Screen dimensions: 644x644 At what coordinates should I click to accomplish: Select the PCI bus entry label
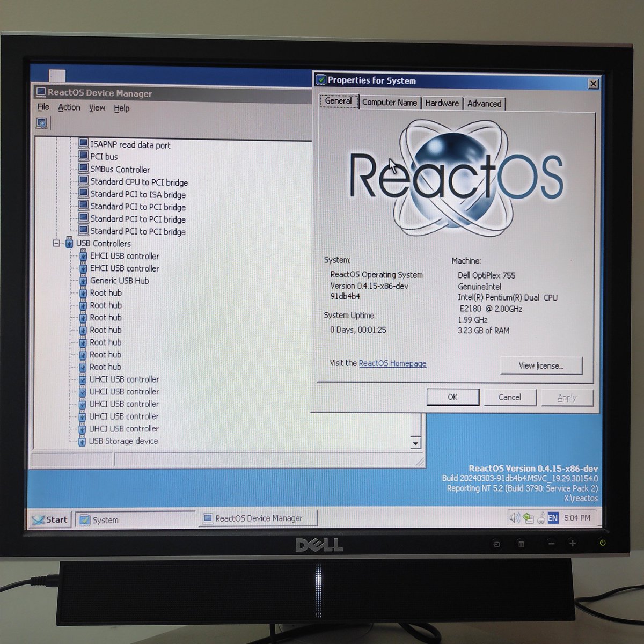[104, 157]
